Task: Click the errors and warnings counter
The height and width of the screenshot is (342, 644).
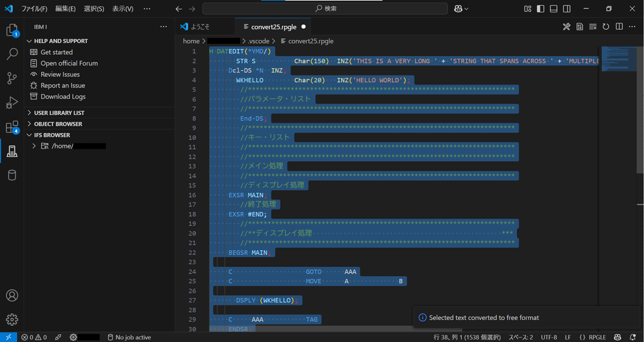Action: coord(34,337)
